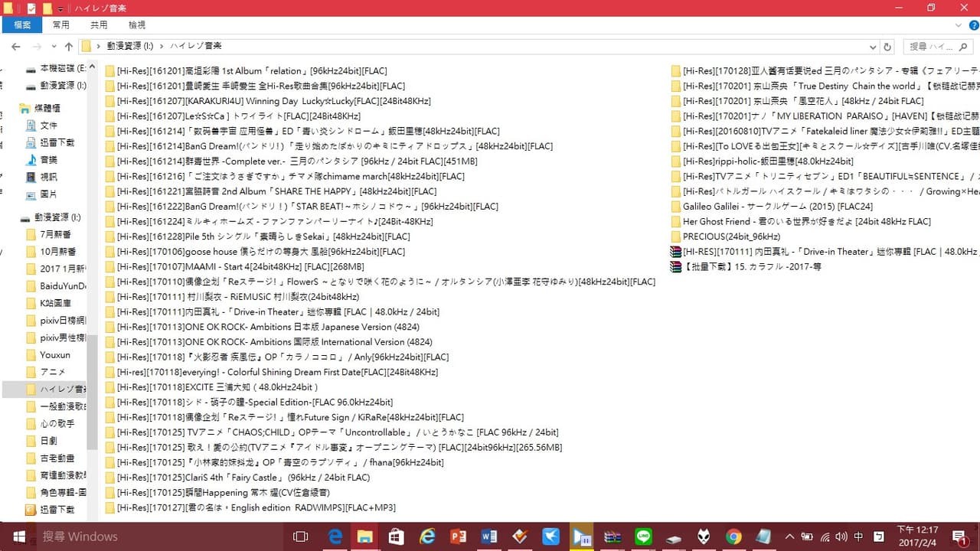Open the 檔案 file tab
Screen dimensions: 980x551
click(x=23, y=25)
